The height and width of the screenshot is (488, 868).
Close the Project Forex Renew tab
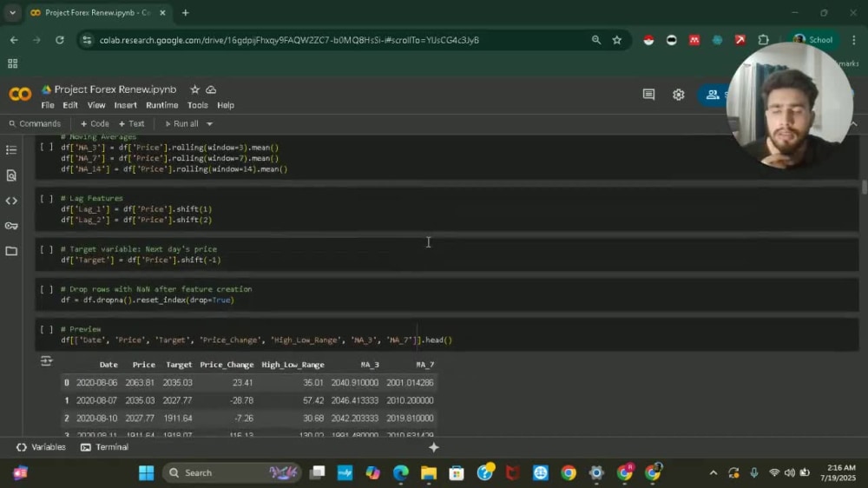click(162, 13)
